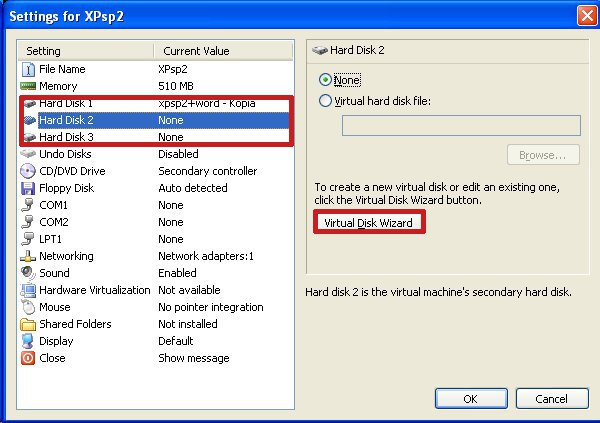Click the Sound speaker icon
Image resolution: width=600 pixels, height=423 pixels.
[28, 273]
